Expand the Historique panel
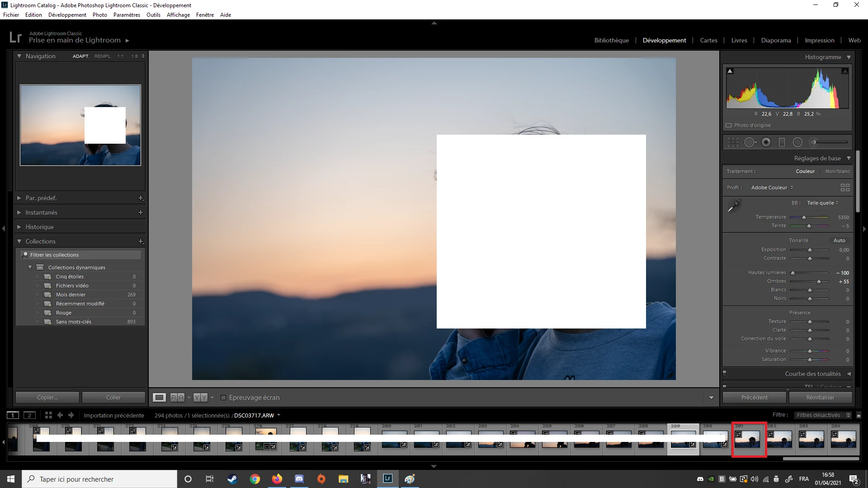This screenshot has width=868, height=488. pyautogui.click(x=40, y=227)
